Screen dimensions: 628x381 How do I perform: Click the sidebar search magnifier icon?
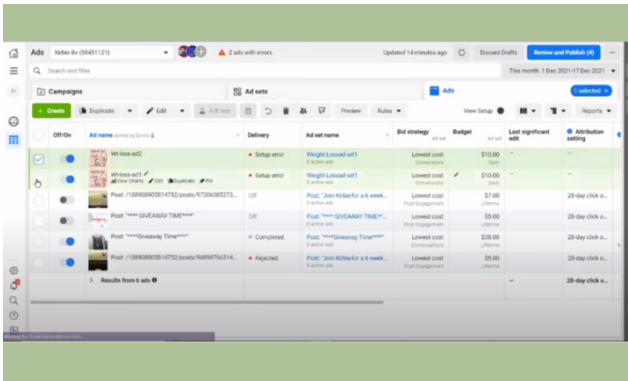(14, 300)
